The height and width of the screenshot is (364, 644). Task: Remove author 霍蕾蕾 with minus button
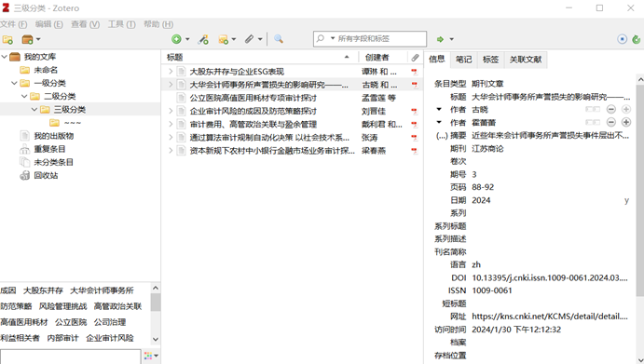click(x=611, y=122)
